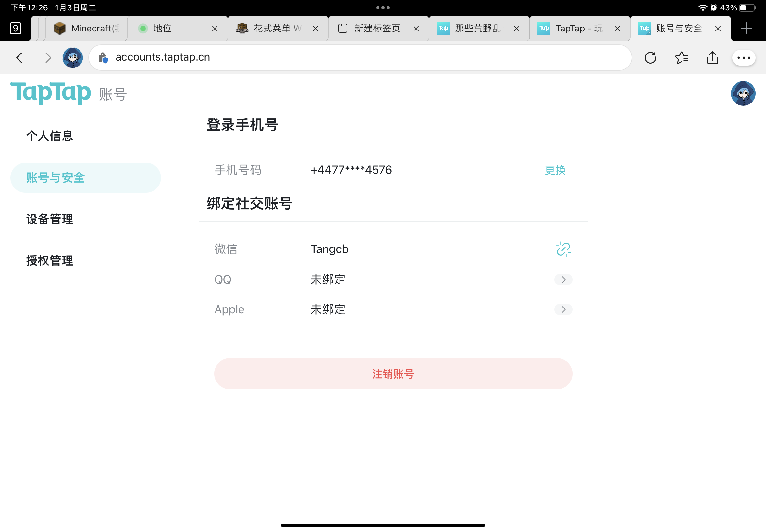
Task: Open browser profile avatar in toolbar
Action: [x=73, y=58]
